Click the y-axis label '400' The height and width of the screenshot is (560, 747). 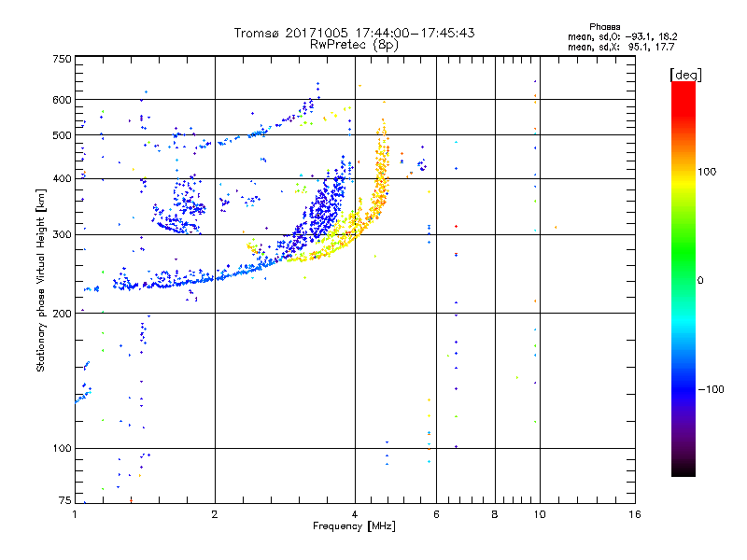point(62,178)
